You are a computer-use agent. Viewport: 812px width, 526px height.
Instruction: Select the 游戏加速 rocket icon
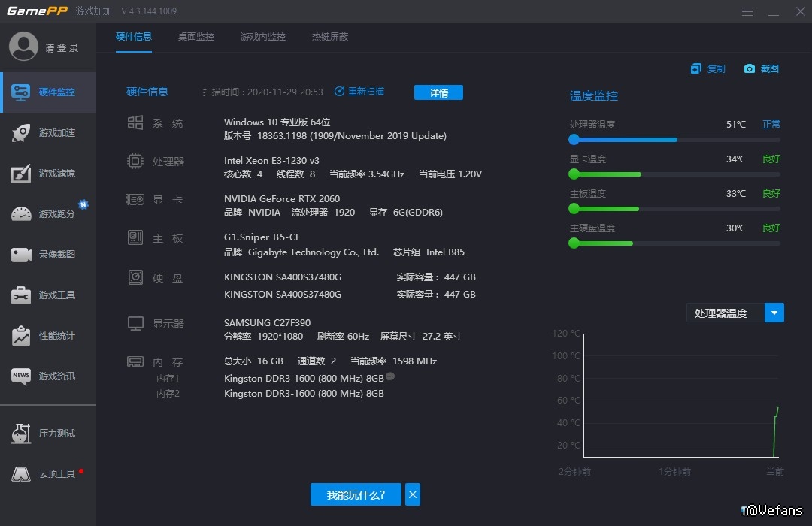[21, 133]
